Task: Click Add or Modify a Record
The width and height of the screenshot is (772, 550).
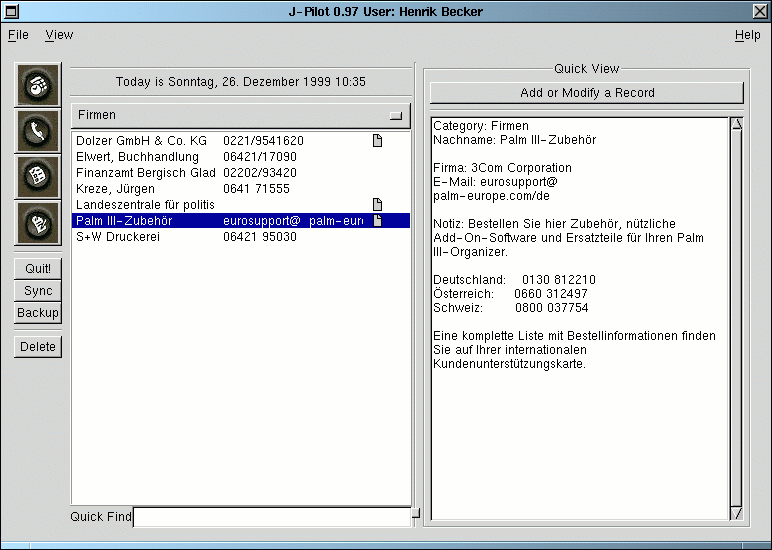Action: click(587, 93)
